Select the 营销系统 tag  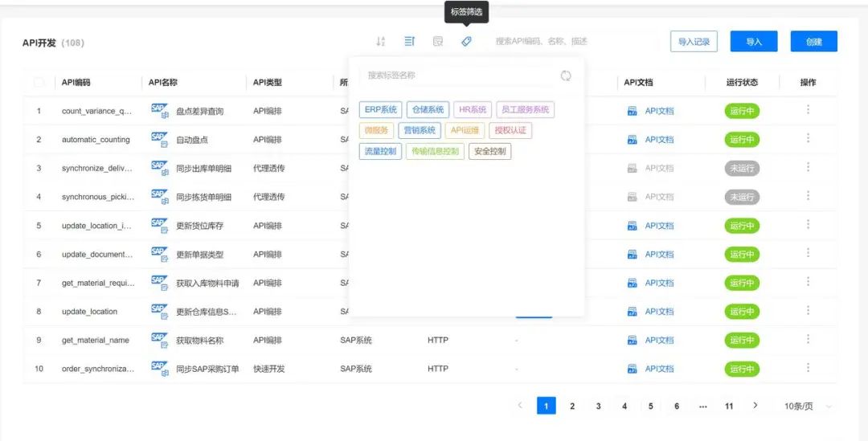(420, 131)
